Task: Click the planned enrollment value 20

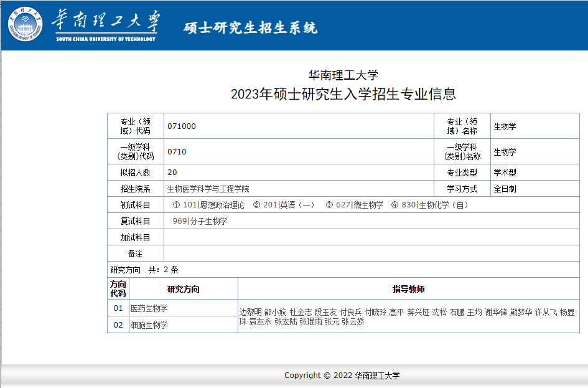Action: (x=172, y=173)
